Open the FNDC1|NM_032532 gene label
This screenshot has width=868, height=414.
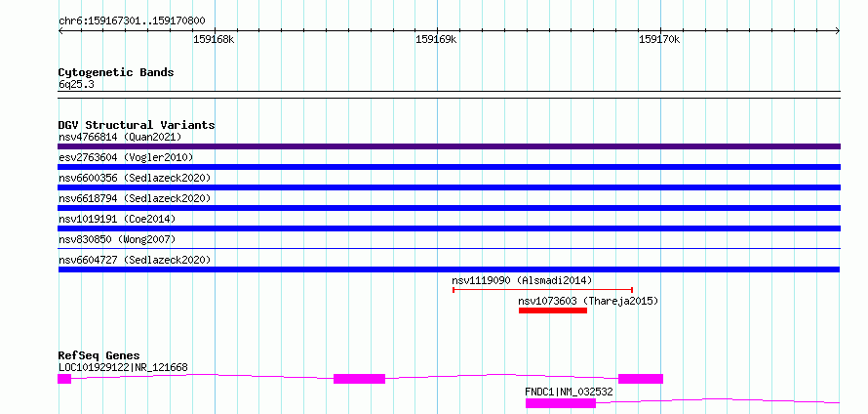click(x=569, y=393)
